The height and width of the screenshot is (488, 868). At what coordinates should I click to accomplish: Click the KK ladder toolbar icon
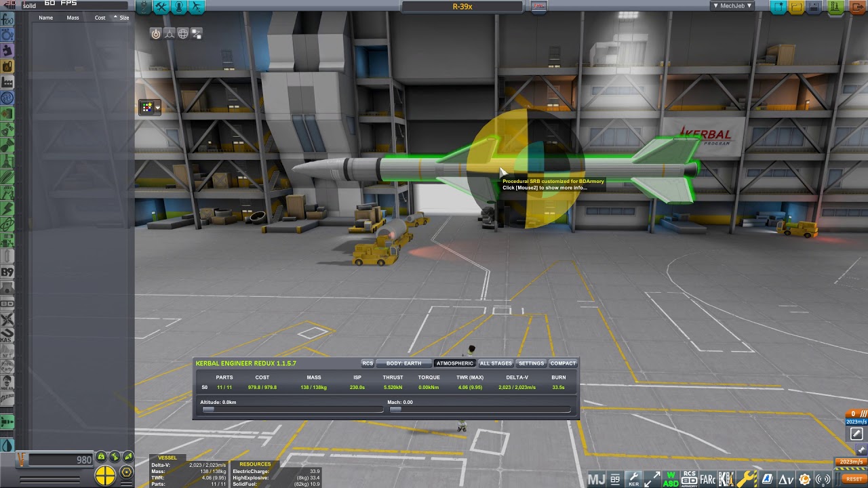pos(726,479)
